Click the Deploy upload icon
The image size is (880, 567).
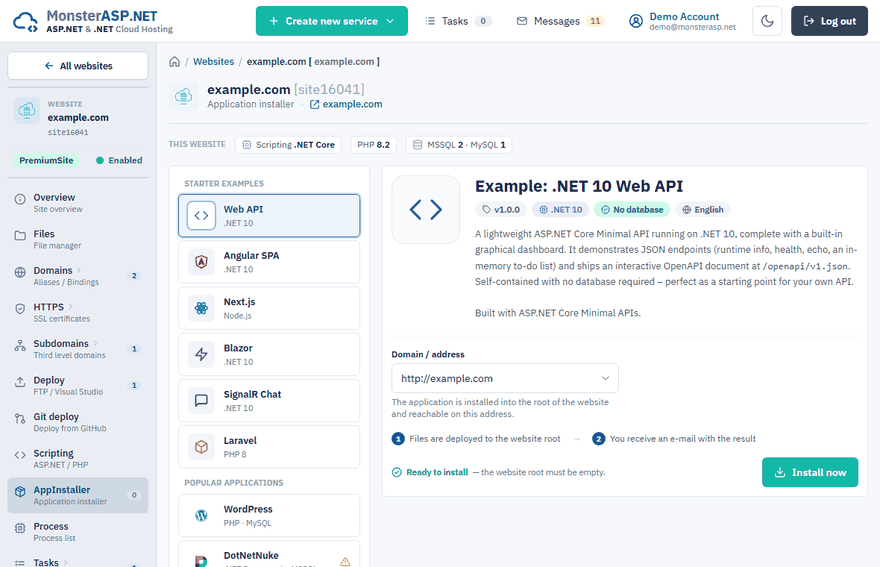click(20, 382)
